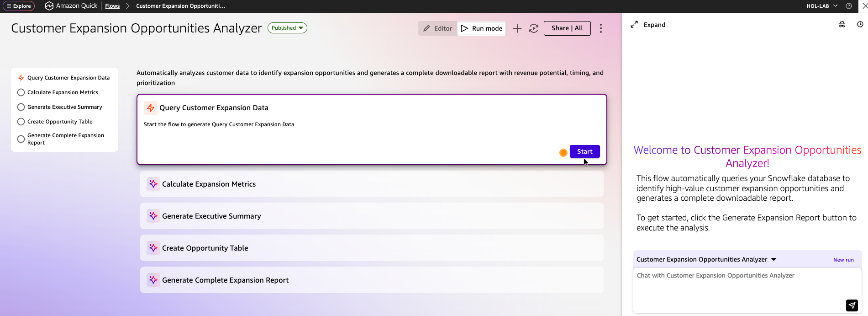Switch to Editor mode
Image resolution: width=868 pixels, height=316 pixels.
click(x=437, y=28)
